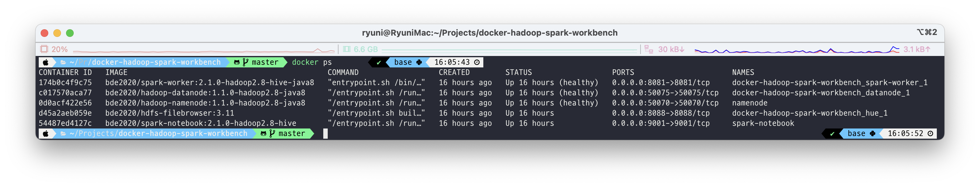This screenshot has height=187, width=980.
Task: Click the 0.0.0.0:50070->50070/tcp port mapping
Action: click(665, 103)
